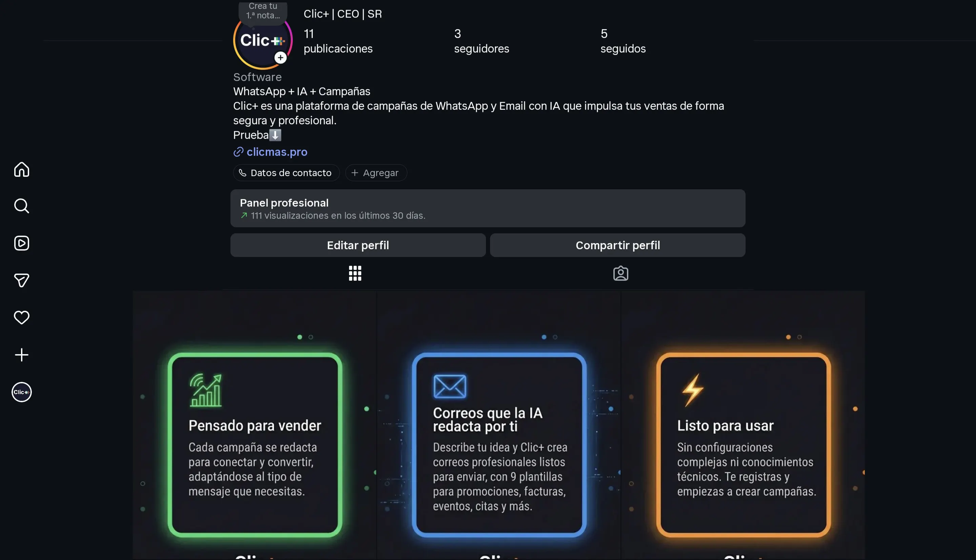Open Reels from sidebar

[x=22, y=243]
